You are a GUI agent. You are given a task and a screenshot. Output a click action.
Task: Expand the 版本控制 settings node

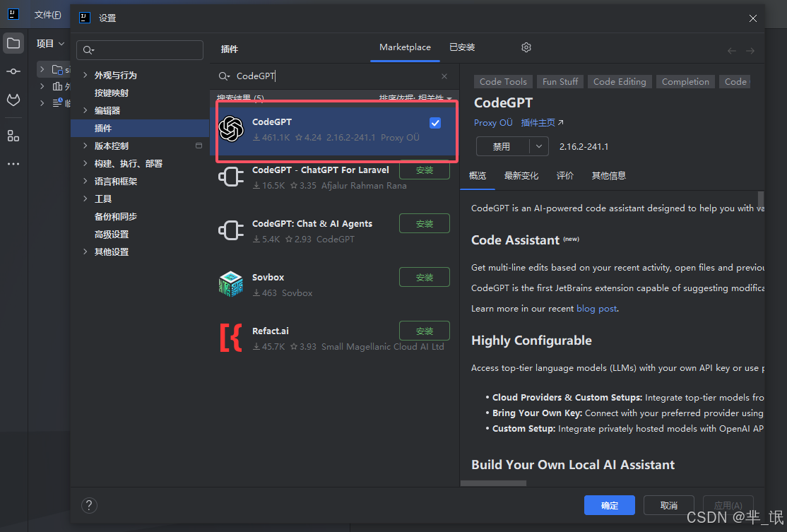[x=85, y=146]
